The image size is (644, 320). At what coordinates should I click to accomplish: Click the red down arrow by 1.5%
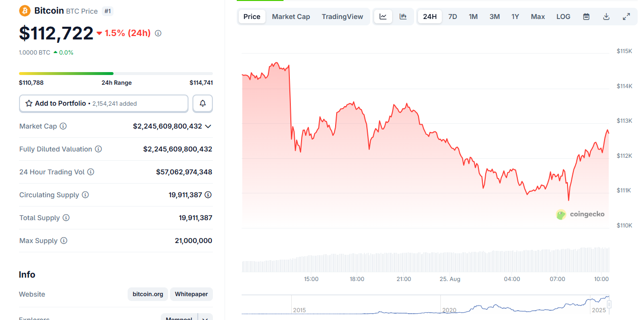(x=99, y=33)
